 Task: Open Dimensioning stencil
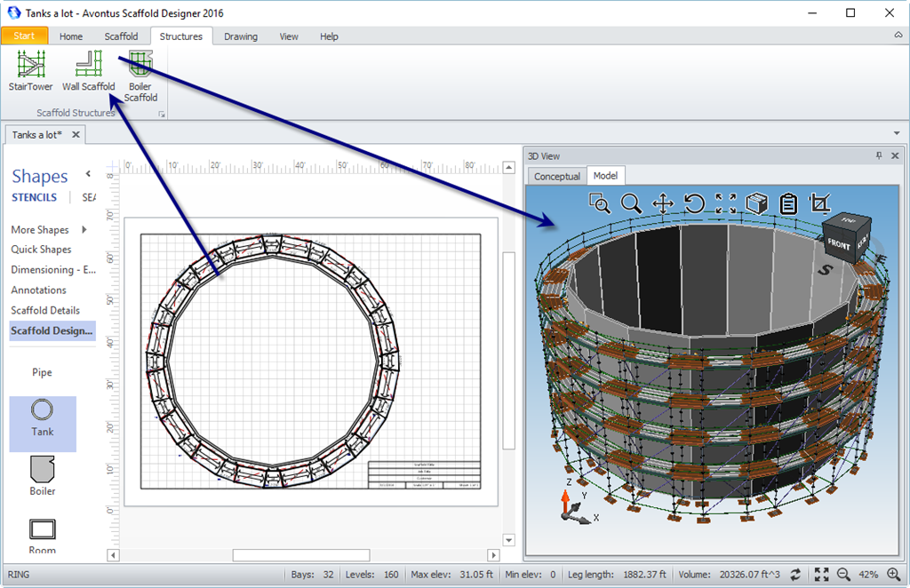tap(53, 270)
